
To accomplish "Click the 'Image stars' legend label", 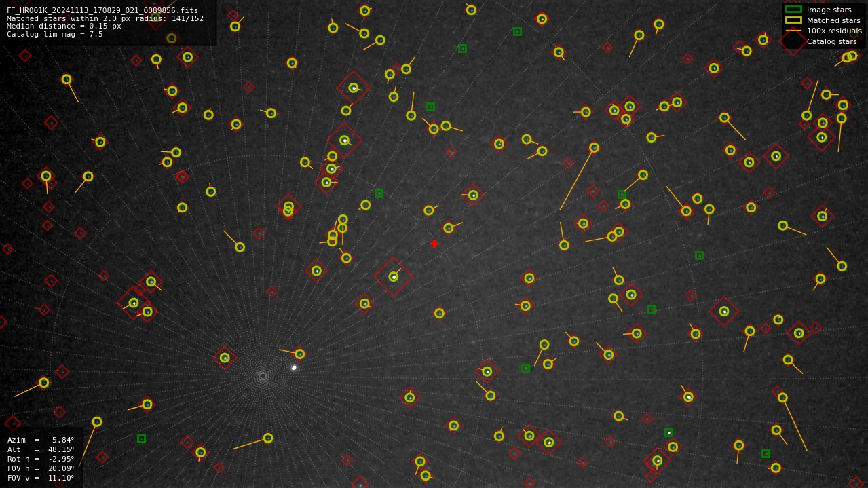I will tap(829, 10).
